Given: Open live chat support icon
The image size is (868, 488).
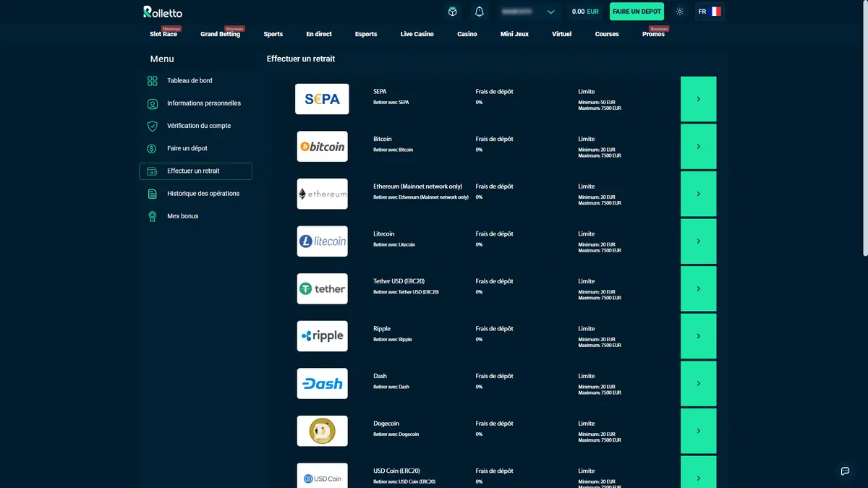Looking at the screenshot, I should click(845, 471).
